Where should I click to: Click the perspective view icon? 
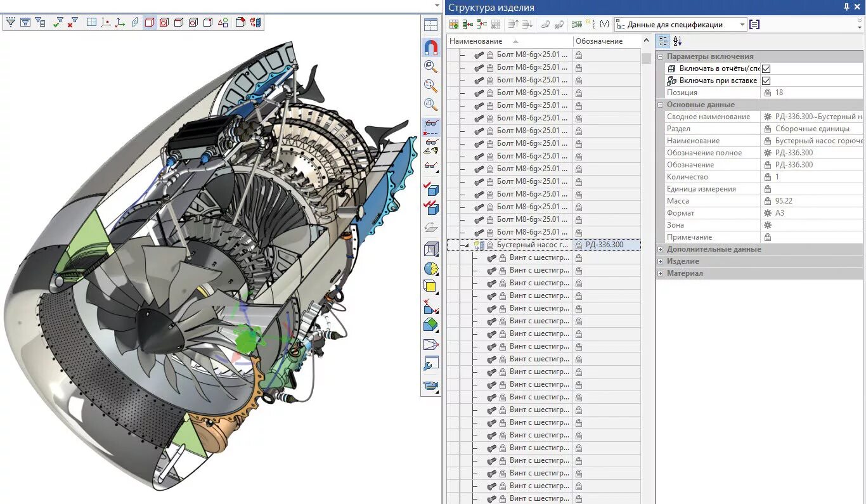click(431, 345)
